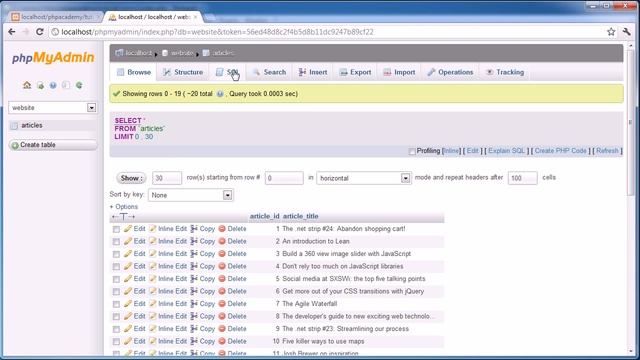Check the row checkbox for article 7
Screen dimensions: 640x360
(x=116, y=304)
